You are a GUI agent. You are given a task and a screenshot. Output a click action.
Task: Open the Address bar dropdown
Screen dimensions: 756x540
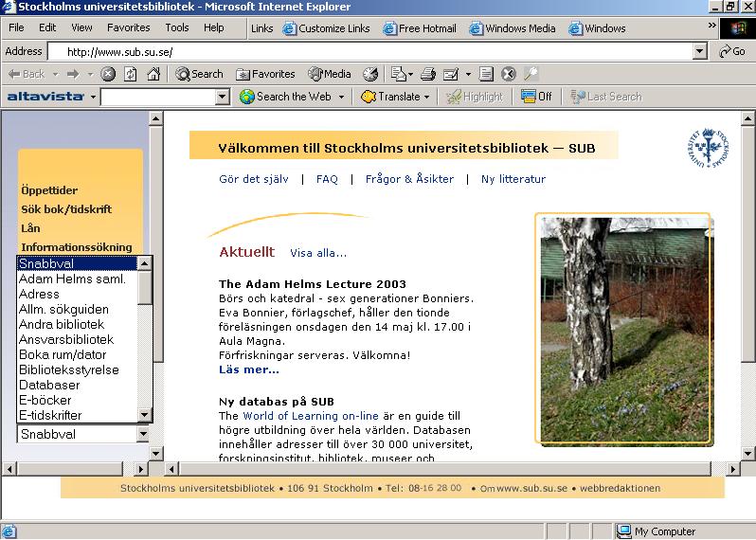coord(699,51)
